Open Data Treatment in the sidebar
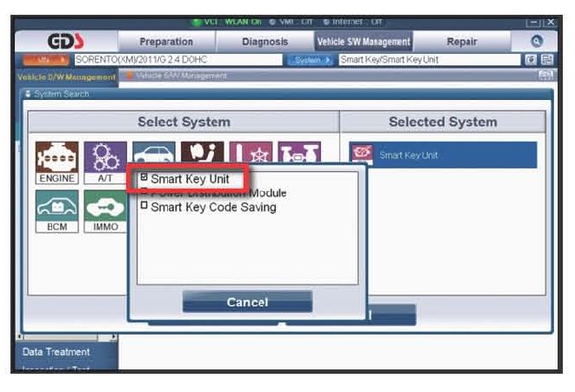This screenshot has height=392, width=575. 56,352
